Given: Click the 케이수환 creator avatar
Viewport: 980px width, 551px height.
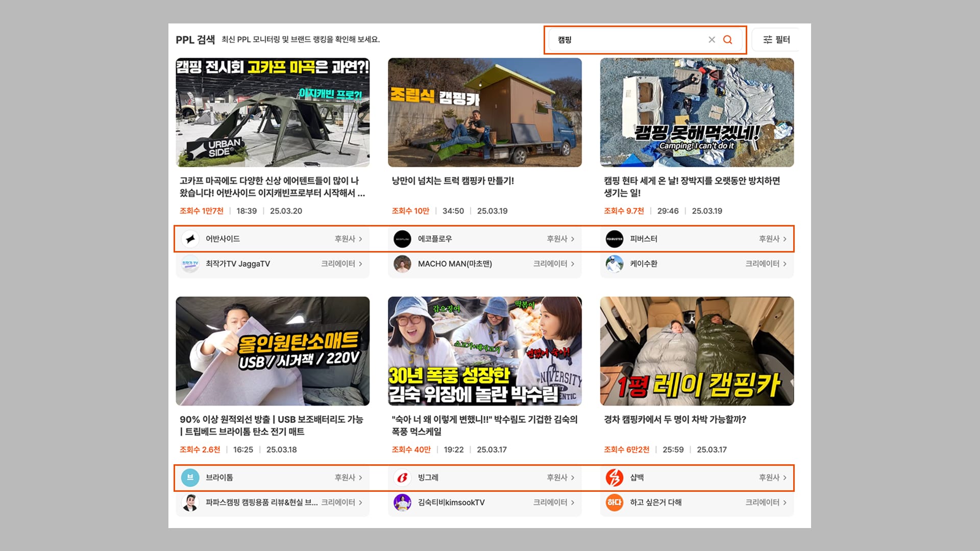Looking at the screenshot, I should click(x=615, y=264).
